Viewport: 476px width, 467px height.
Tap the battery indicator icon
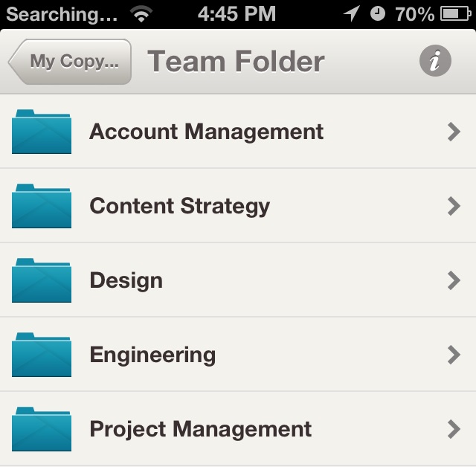(456, 14)
